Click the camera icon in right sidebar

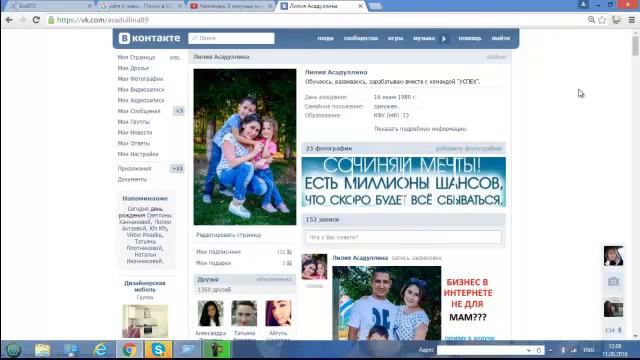613,281
